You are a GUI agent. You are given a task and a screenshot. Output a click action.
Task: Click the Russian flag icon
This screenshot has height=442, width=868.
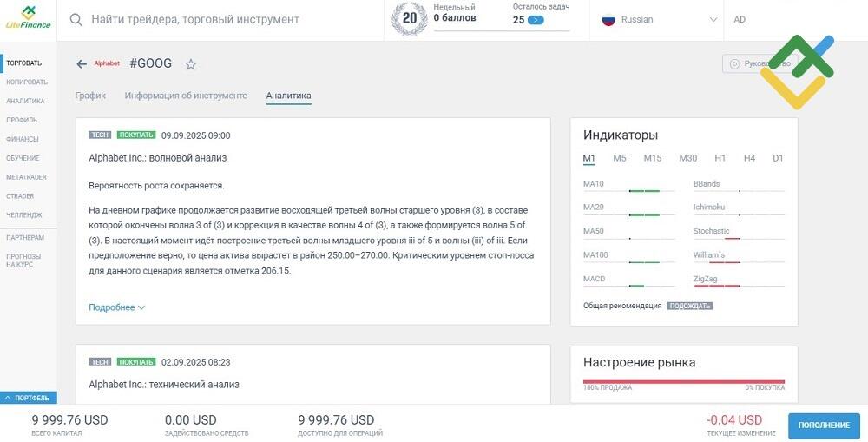click(x=608, y=20)
